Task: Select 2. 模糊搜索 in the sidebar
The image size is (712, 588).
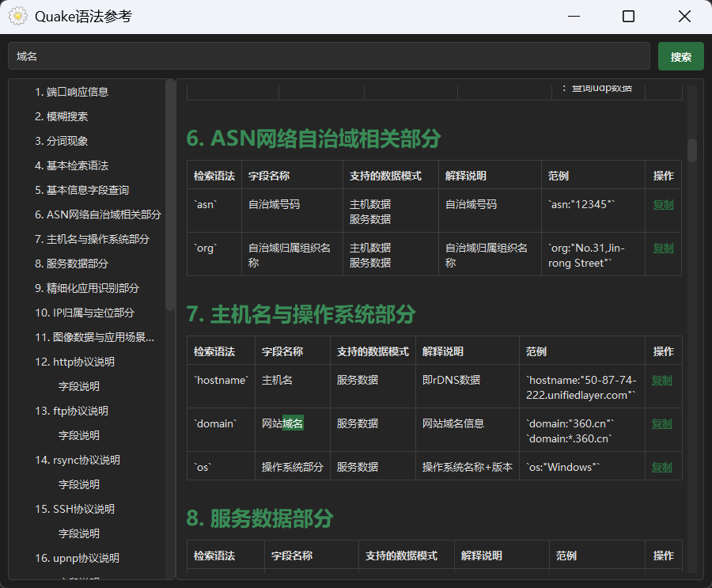Action: [x=62, y=116]
